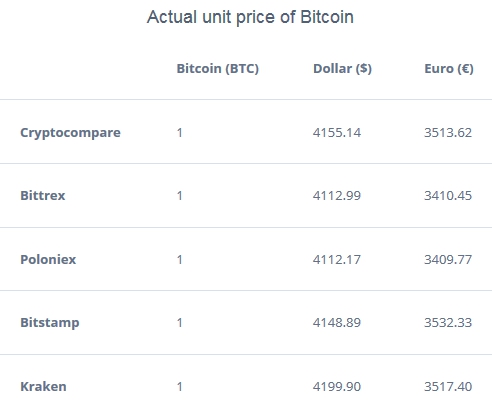
Task: Click the Bittrex row label
Action: pyautogui.click(x=43, y=196)
